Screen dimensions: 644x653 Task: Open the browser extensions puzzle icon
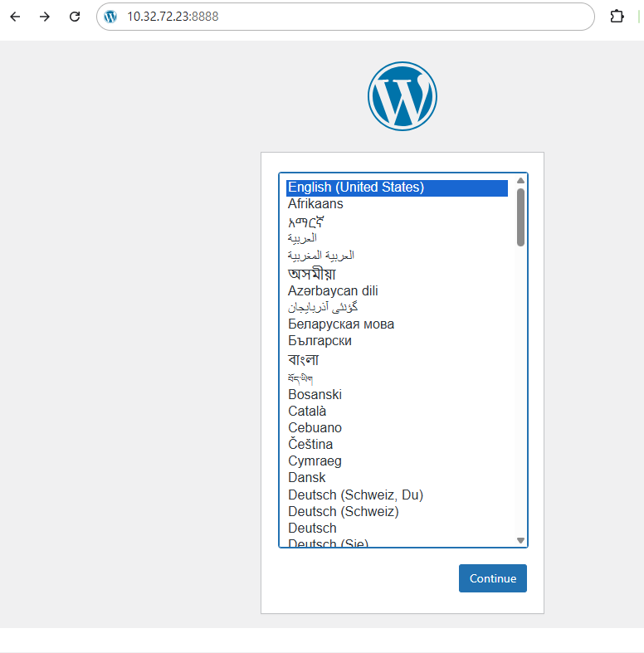(617, 17)
